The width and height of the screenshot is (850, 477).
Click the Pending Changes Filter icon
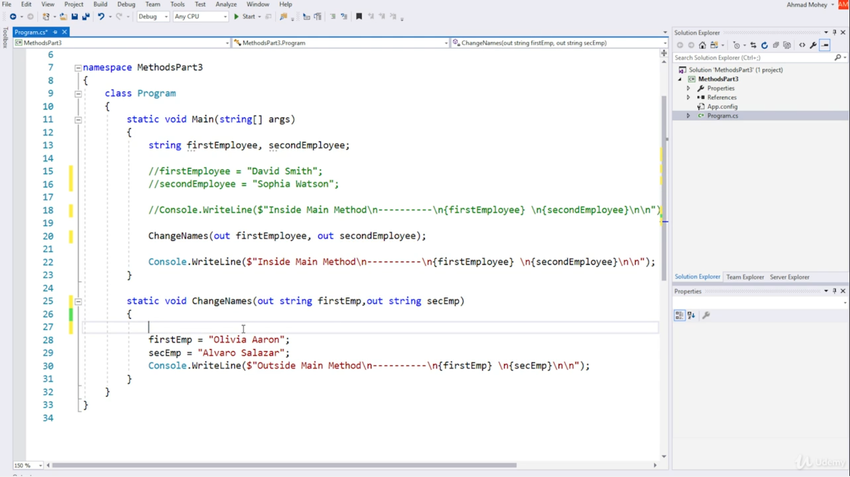(x=736, y=46)
